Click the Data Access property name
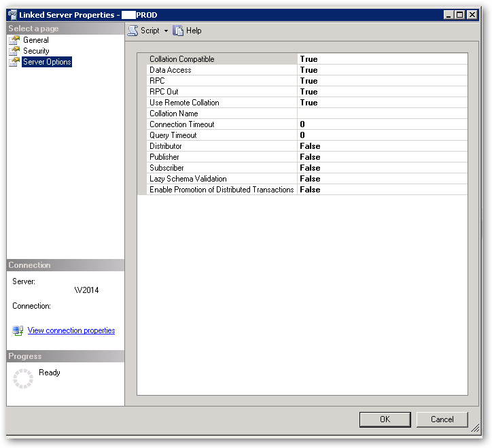 pos(170,70)
